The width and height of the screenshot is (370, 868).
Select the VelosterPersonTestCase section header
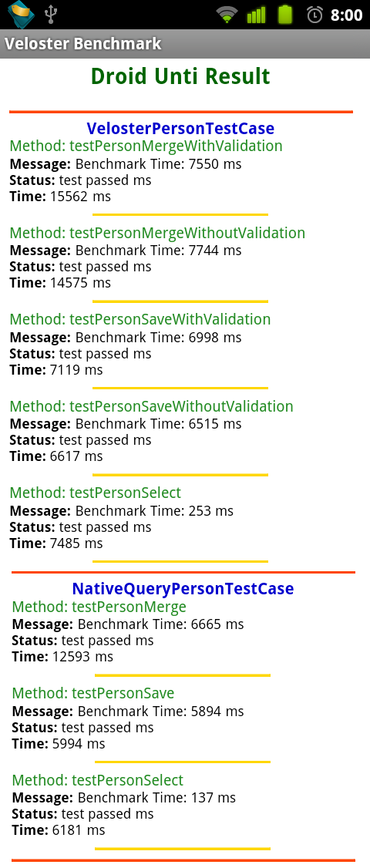coord(180,128)
